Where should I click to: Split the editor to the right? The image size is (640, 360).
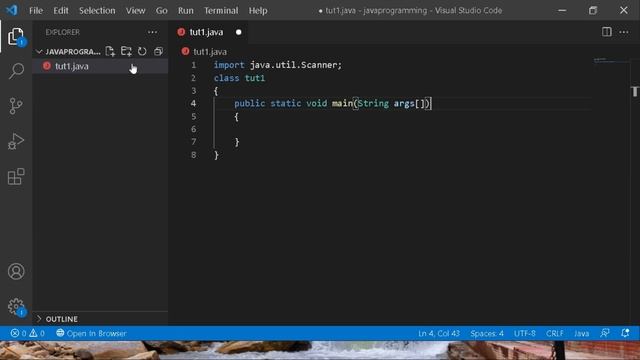tap(607, 32)
